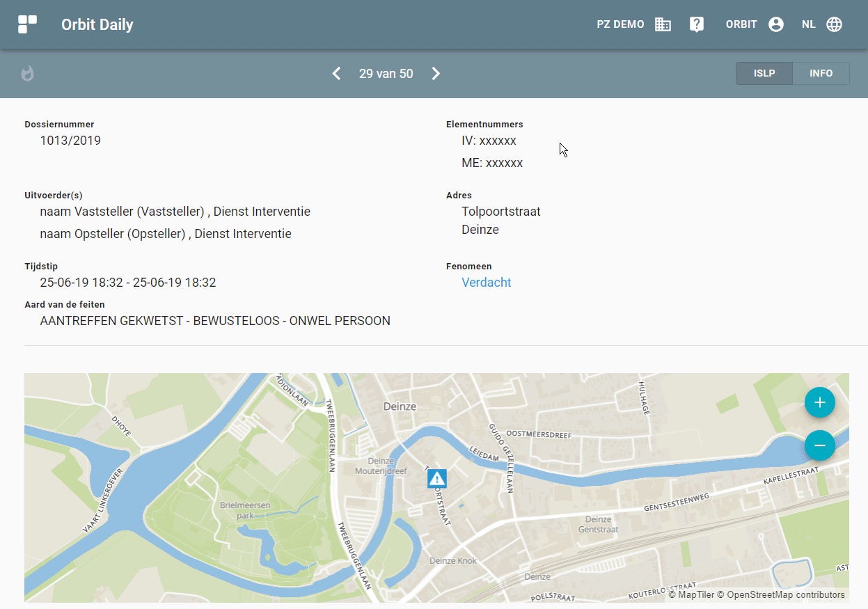Image resolution: width=868 pixels, height=609 pixels.
Task: Open the Verdacht fenomeen link
Action: click(486, 282)
